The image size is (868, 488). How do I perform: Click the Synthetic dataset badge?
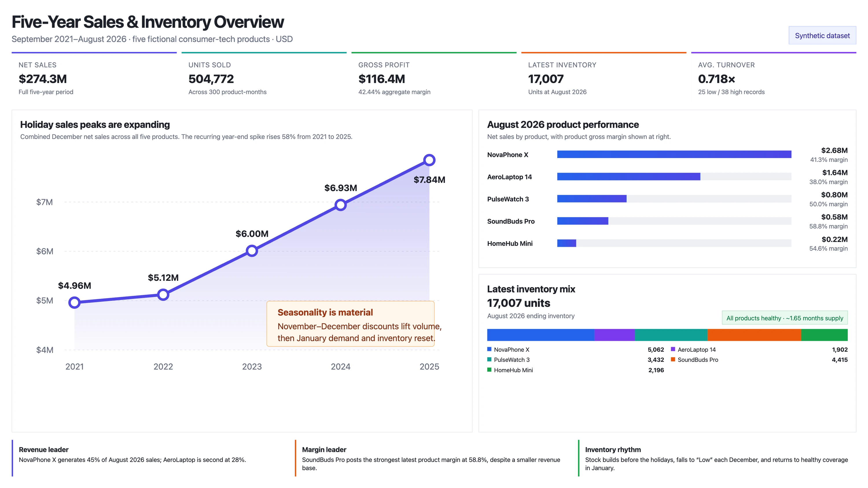tap(822, 35)
